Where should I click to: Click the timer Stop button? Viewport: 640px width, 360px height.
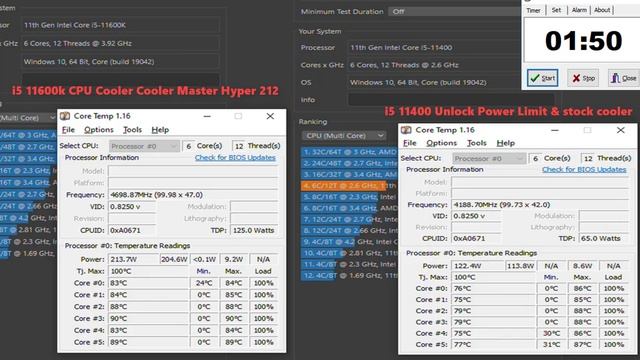583,78
